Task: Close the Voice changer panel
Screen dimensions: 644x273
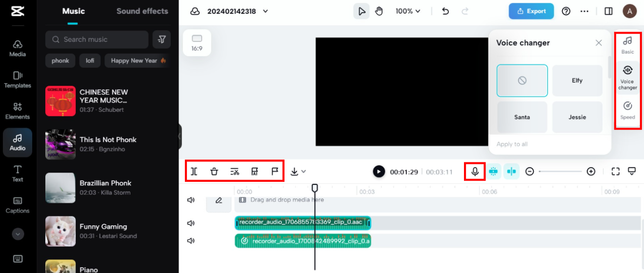Action: click(x=599, y=43)
